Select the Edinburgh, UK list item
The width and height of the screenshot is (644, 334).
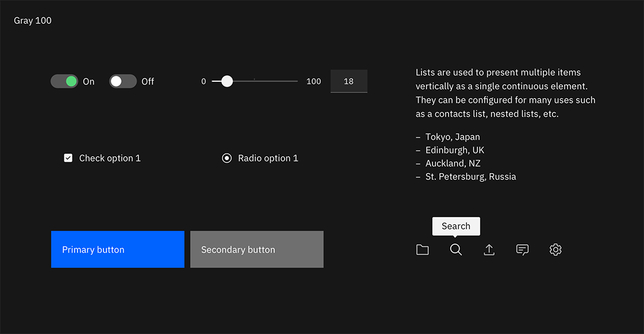tap(454, 150)
